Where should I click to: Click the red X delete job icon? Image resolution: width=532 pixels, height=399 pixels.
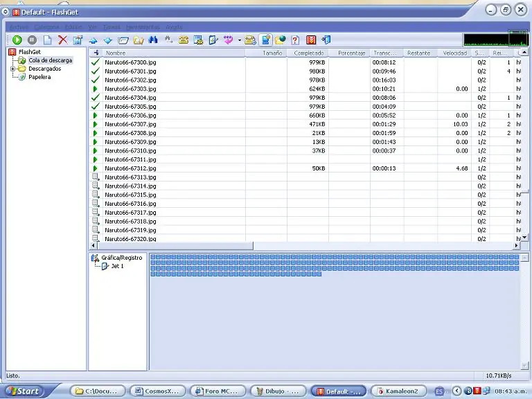tap(63, 40)
